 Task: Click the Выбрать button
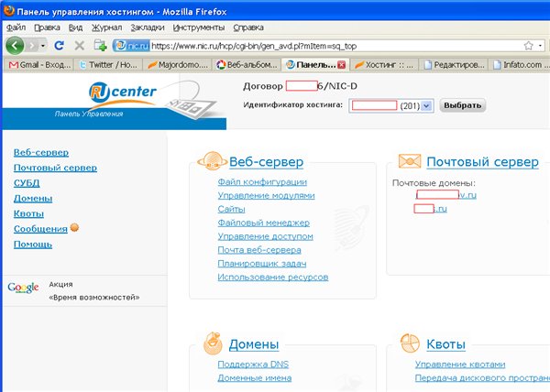462,105
